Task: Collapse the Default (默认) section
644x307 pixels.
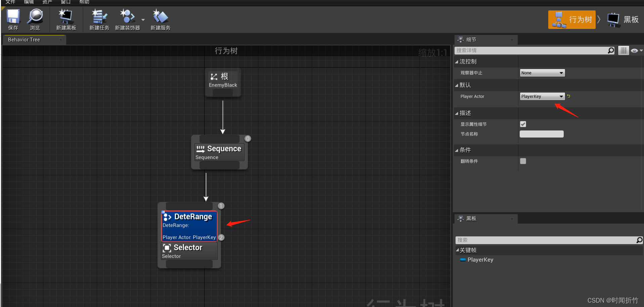Action: (457, 85)
